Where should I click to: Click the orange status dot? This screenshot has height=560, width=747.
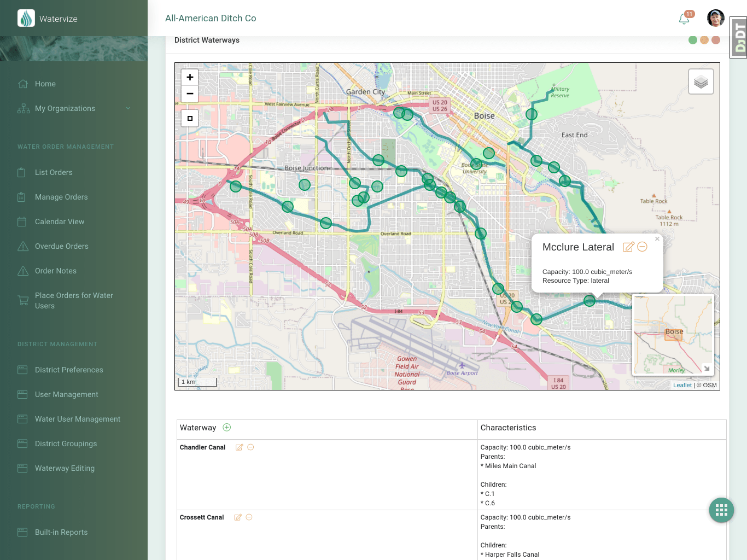[x=704, y=40]
